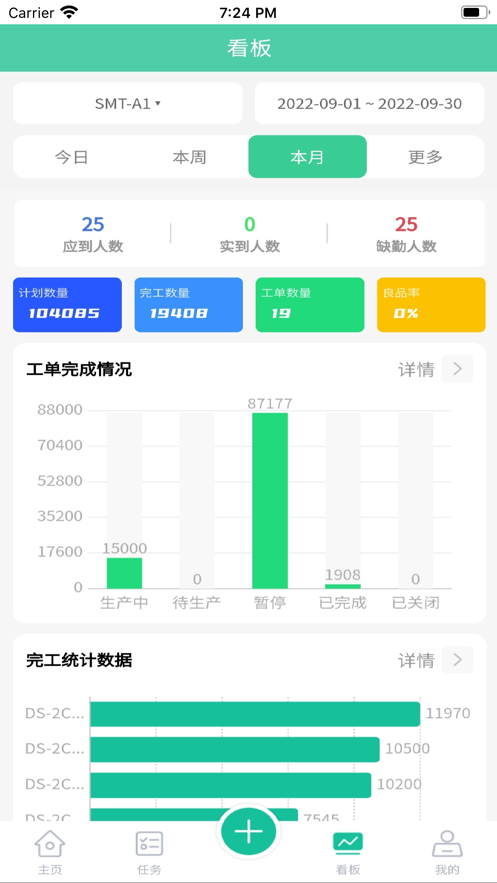Tap 详情 link in 工单完成情况
Image resolution: width=497 pixels, height=883 pixels.
coord(417,369)
